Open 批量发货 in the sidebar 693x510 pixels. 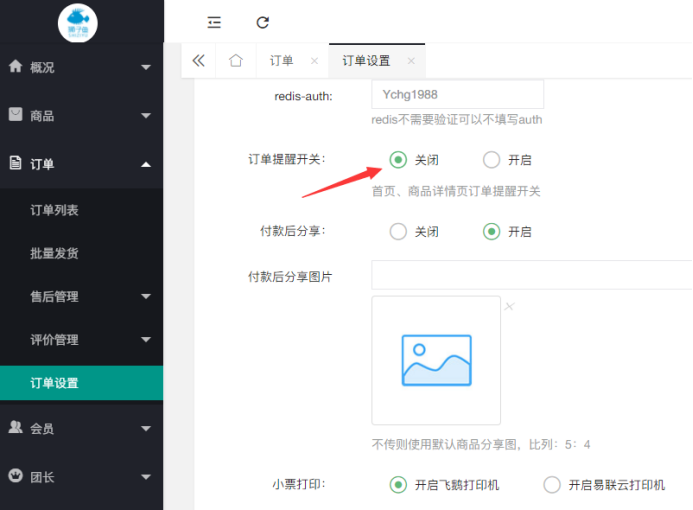(55, 253)
